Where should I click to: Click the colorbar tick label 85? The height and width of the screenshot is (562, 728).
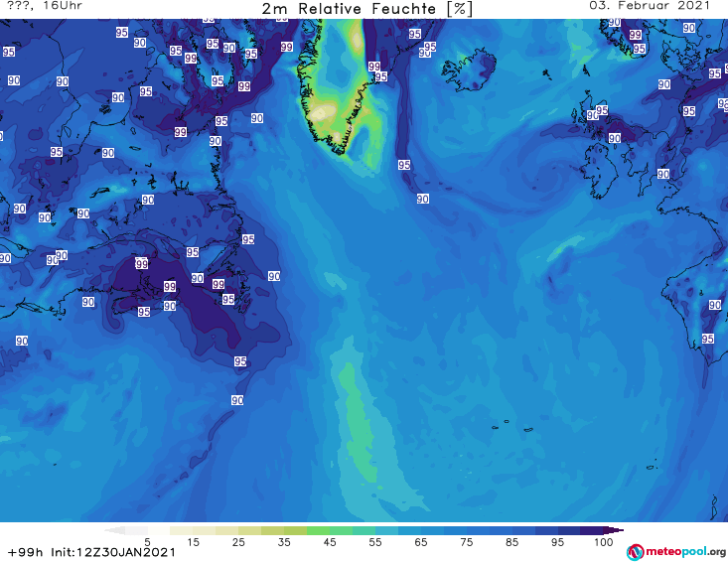[512, 542]
